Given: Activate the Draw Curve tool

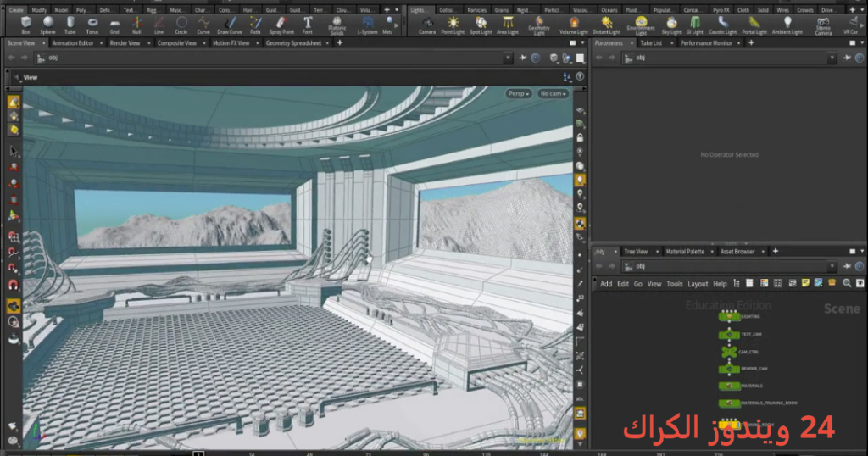Looking at the screenshot, I should [x=230, y=25].
